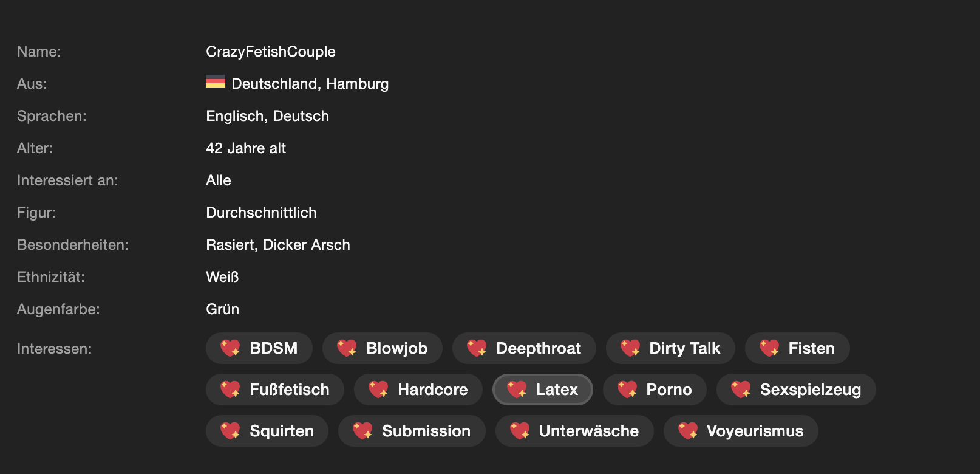The height and width of the screenshot is (474, 980).
Task: Click the CrazyFetishCouple profile name
Action: [x=271, y=52]
